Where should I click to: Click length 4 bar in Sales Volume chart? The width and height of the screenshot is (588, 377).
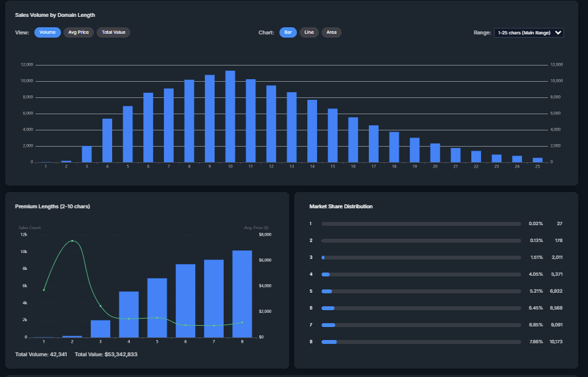(108, 140)
